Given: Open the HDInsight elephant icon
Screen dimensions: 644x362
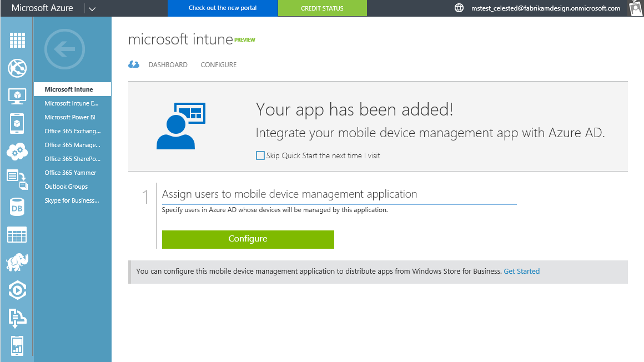Looking at the screenshot, I should click(17, 262).
